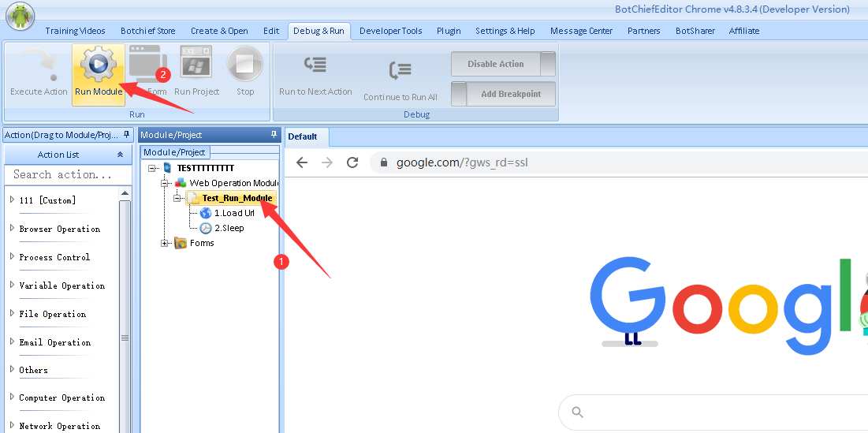Click Continue to Run All icon
The image size is (868, 433).
coord(400,72)
